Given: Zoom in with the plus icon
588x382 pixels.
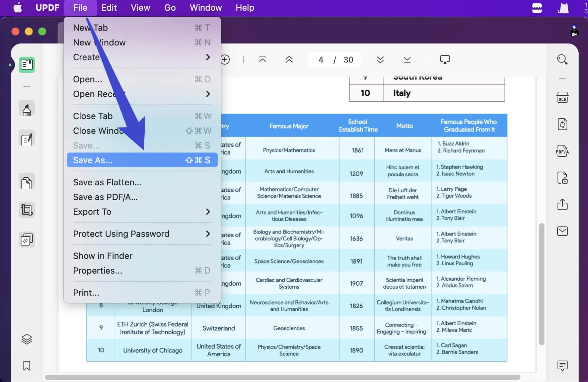Looking at the screenshot, I should click(x=225, y=60).
